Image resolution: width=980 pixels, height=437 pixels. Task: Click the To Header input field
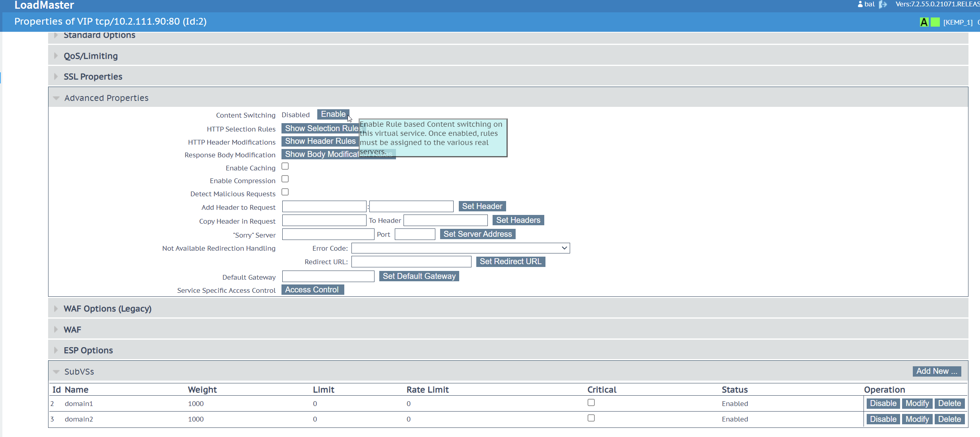coord(445,220)
